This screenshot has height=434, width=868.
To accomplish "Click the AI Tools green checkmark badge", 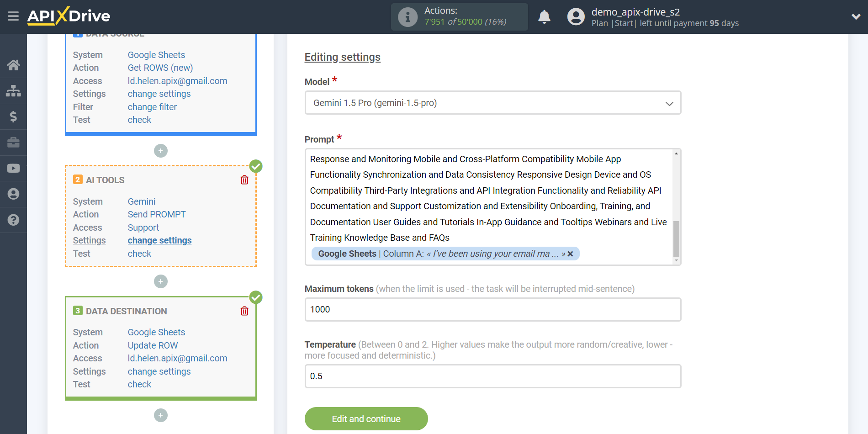I will point(256,166).
